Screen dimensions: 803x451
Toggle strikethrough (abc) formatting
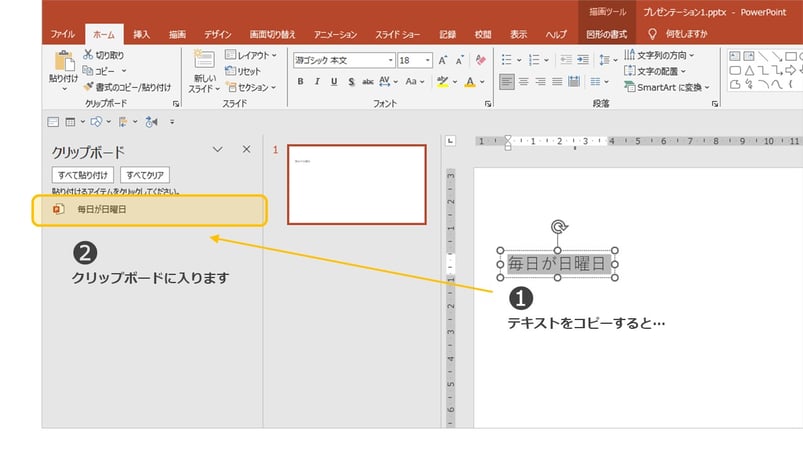368,81
